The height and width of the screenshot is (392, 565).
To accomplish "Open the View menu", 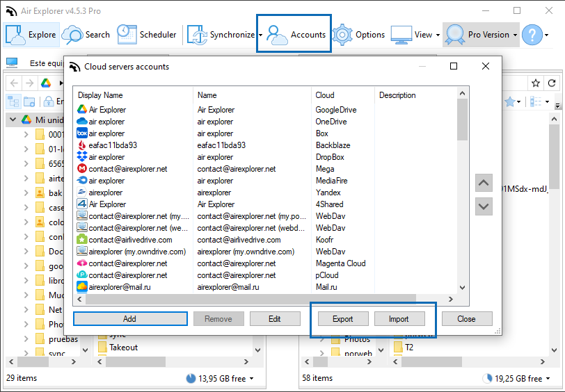I will point(415,35).
